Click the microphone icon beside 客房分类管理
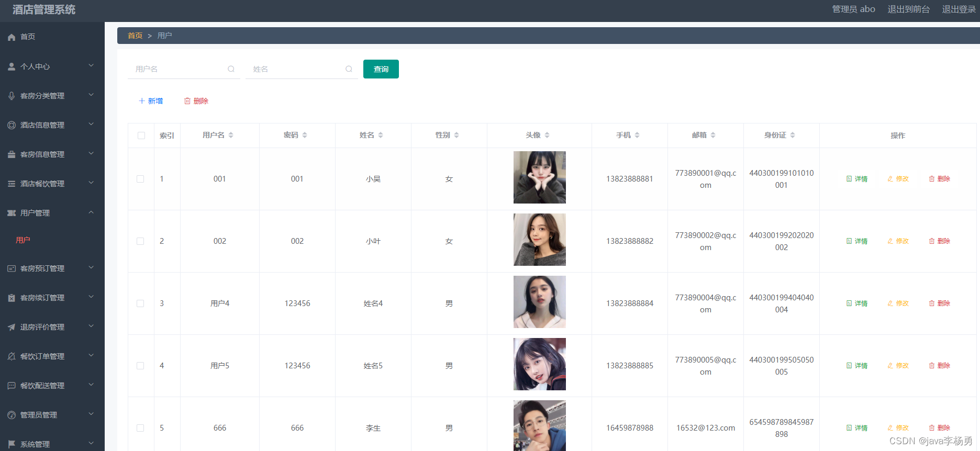Image resolution: width=980 pixels, height=451 pixels. [12, 96]
